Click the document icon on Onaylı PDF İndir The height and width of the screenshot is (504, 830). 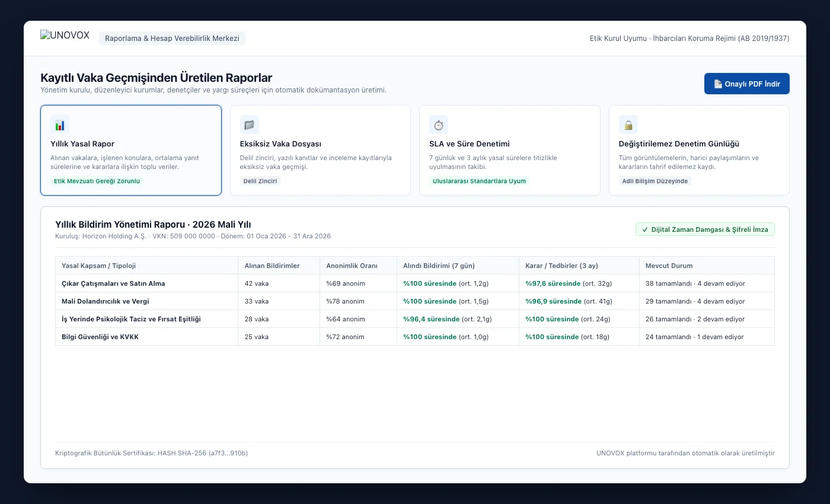point(718,84)
